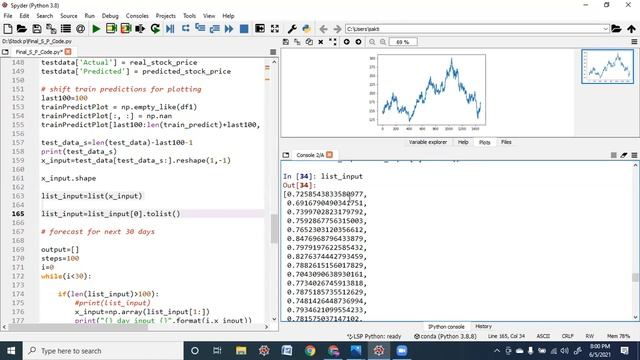Go forward to next directory
The height and width of the screenshot is (360, 640).
(337, 29)
